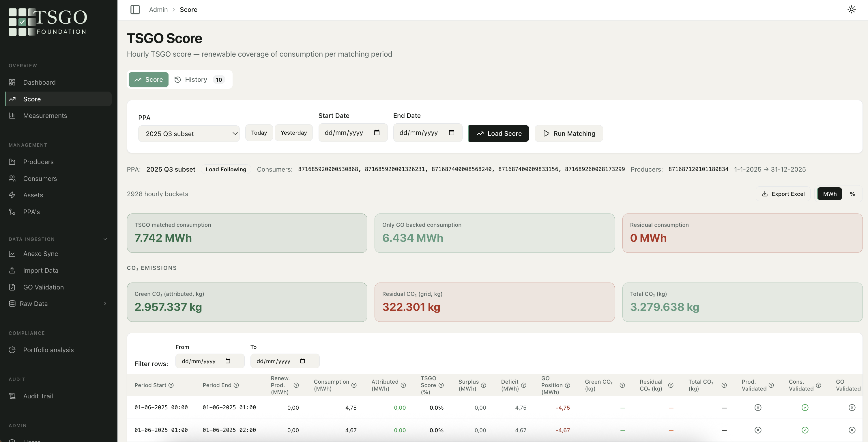
Task: Click the Renew. Prod. help icon
Action: click(296, 385)
